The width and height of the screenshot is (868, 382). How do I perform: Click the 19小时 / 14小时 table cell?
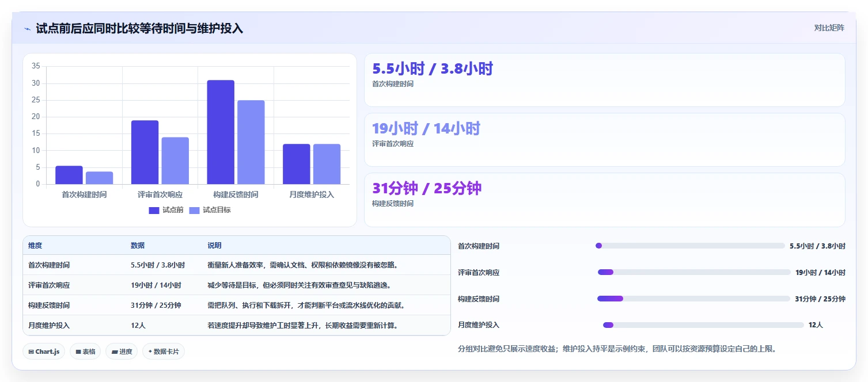(156, 285)
